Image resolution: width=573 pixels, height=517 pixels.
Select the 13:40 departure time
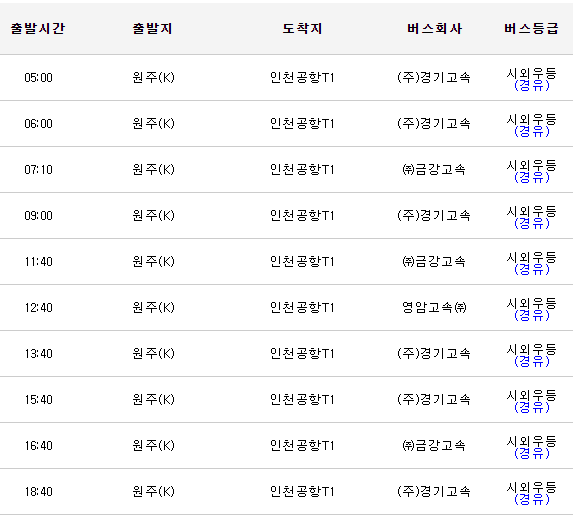coord(38,354)
